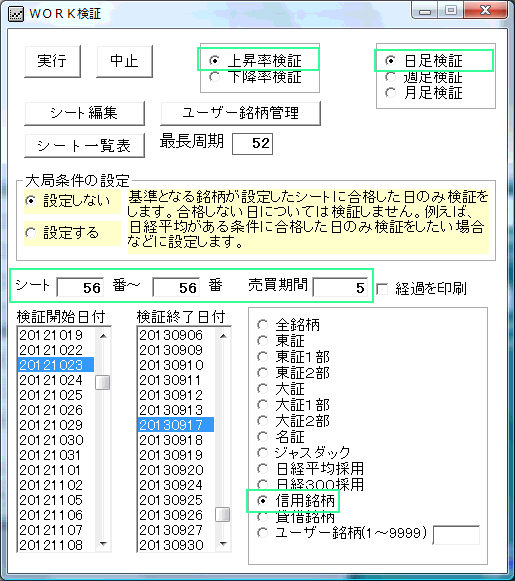Select 週足検証 radio button

tap(424, 77)
